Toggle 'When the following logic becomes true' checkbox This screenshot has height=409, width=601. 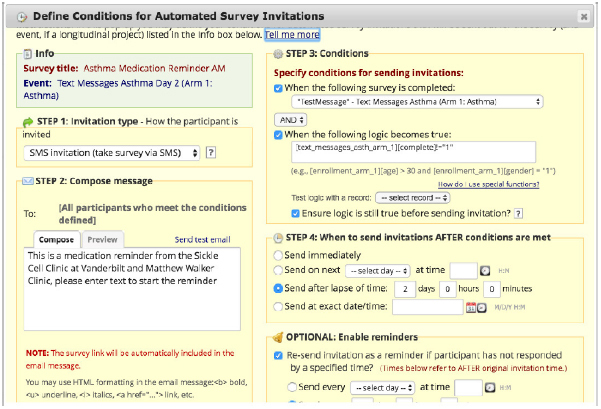click(x=278, y=135)
